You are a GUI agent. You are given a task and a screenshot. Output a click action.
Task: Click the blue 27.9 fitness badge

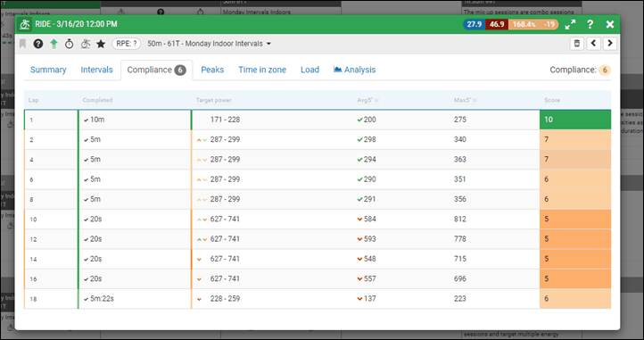pos(474,24)
